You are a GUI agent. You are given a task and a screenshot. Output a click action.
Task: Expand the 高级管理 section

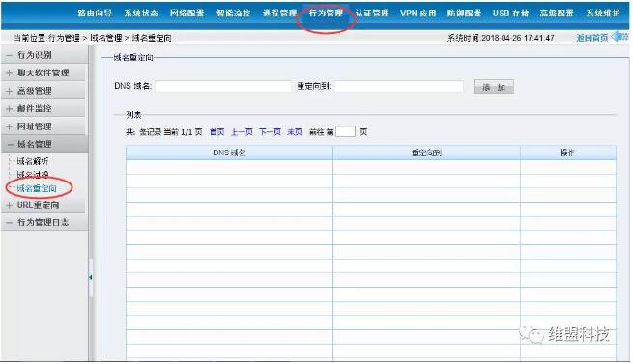(35, 91)
